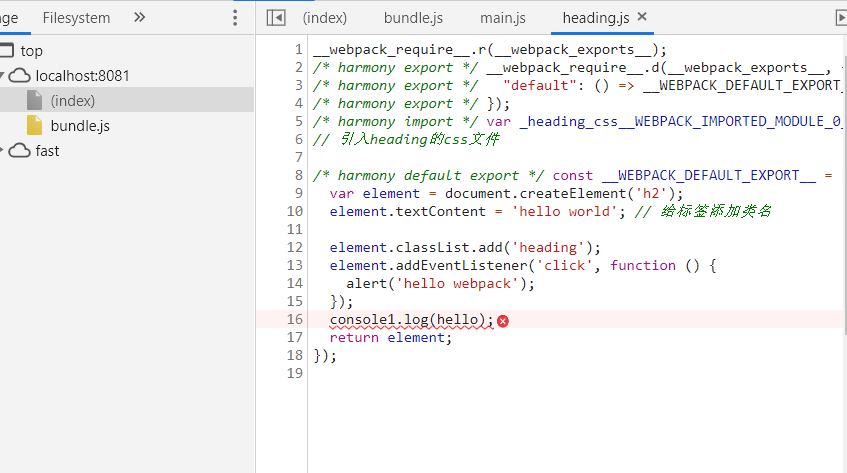Open more tabs chevron next to Filesystem
Viewport: 847px width, 473px height.
click(x=139, y=17)
